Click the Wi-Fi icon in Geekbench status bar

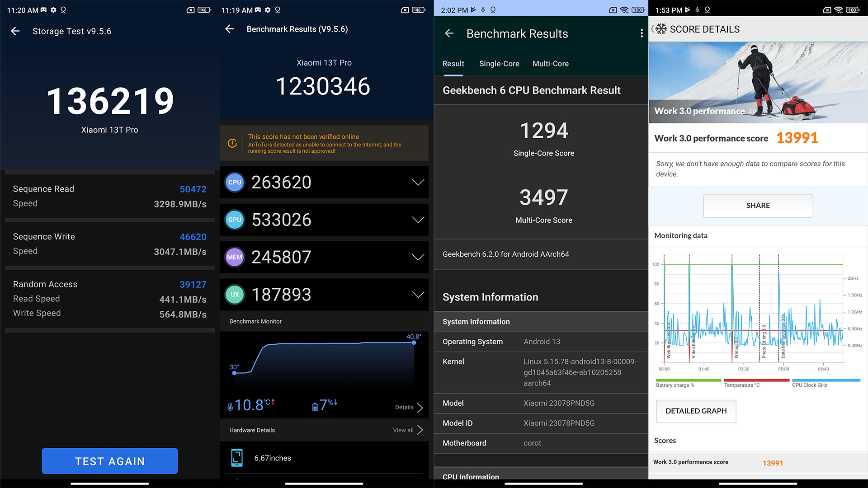pos(624,10)
